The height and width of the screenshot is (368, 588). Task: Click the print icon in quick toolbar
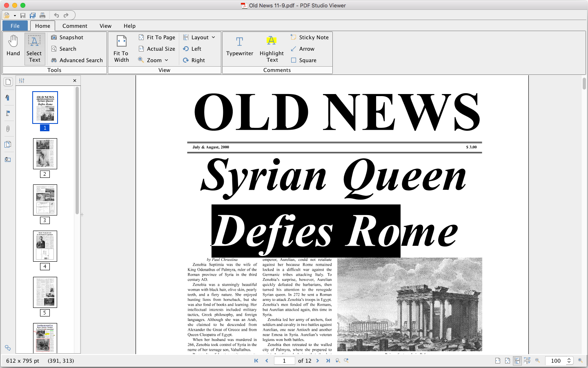(42, 16)
